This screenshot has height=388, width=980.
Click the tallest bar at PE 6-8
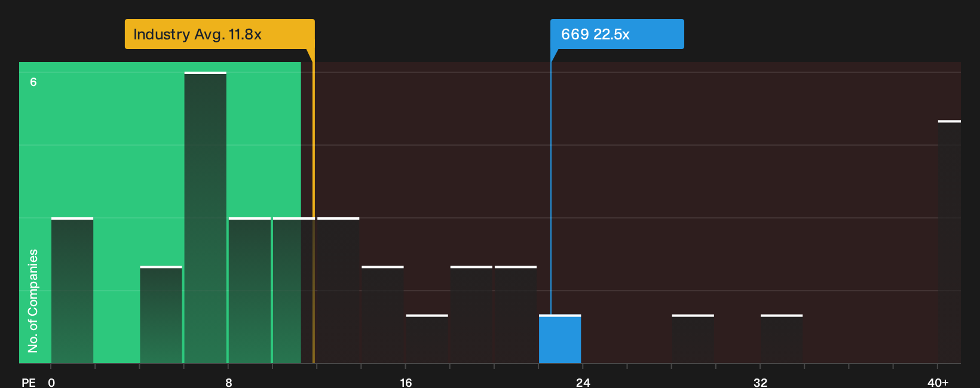[x=206, y=217]
